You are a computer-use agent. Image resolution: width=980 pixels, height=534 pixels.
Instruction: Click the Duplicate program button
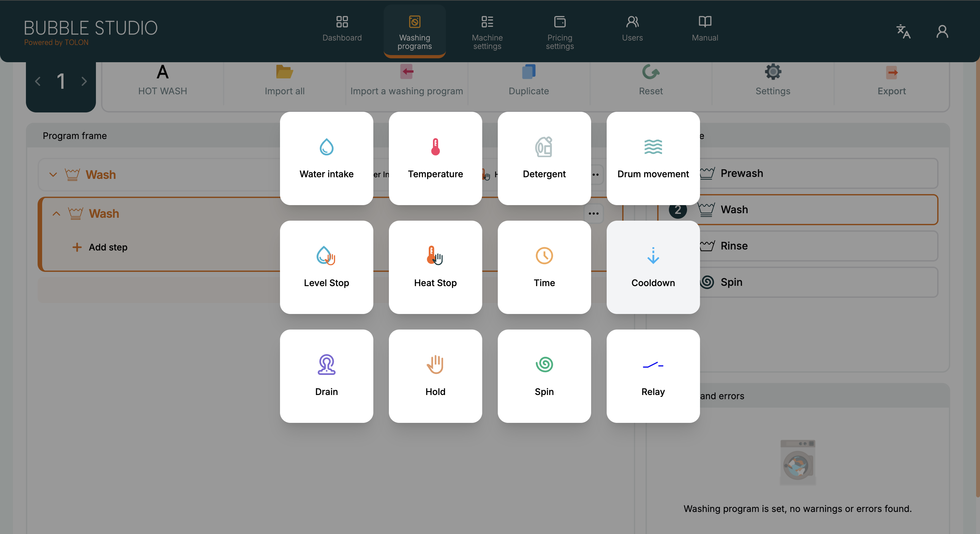click(529, 80)
